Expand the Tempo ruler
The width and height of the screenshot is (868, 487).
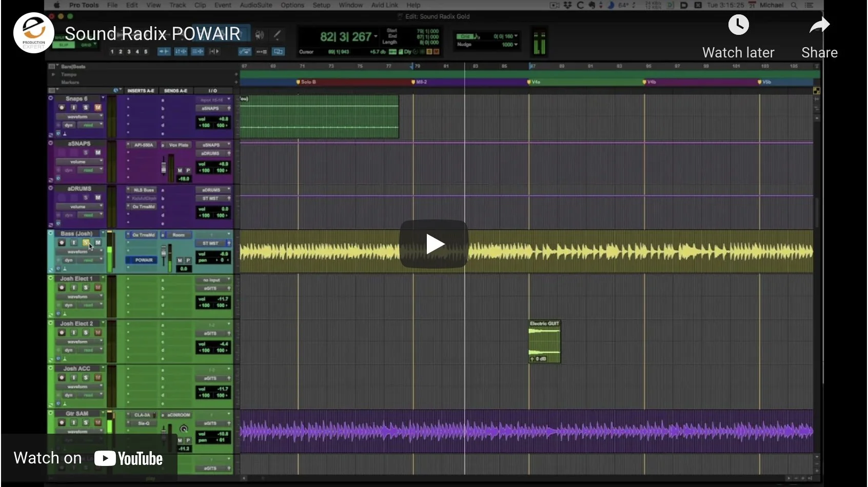tap(53, 75)
